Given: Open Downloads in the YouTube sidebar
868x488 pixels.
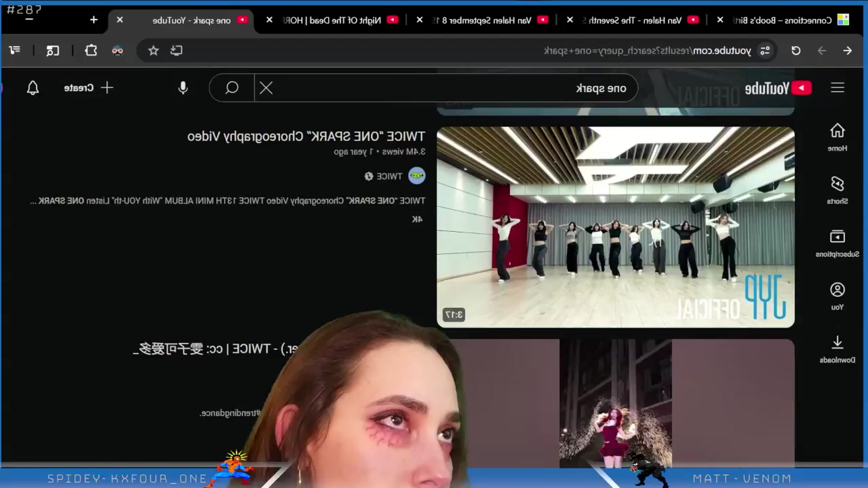Looking at the screenshot, I should [837, 349].
